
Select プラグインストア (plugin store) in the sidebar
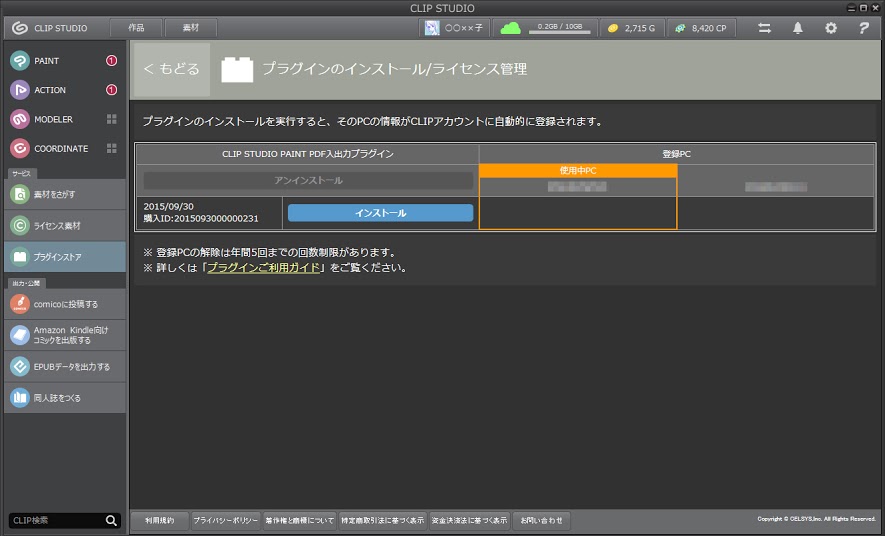[x=65, y=257]
